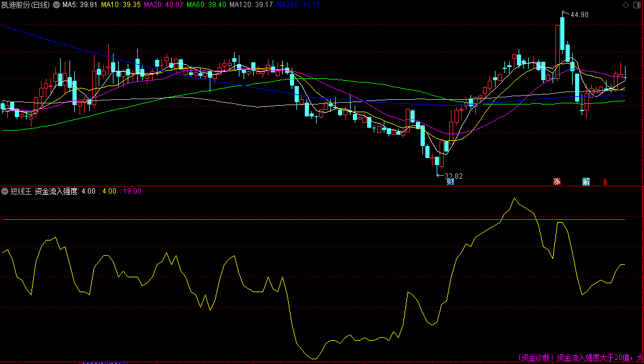This screenshot has height=364, width=644.
Task: Click the left diamond icon at top right
Action: pyautogui.click(x=626, y=5)
